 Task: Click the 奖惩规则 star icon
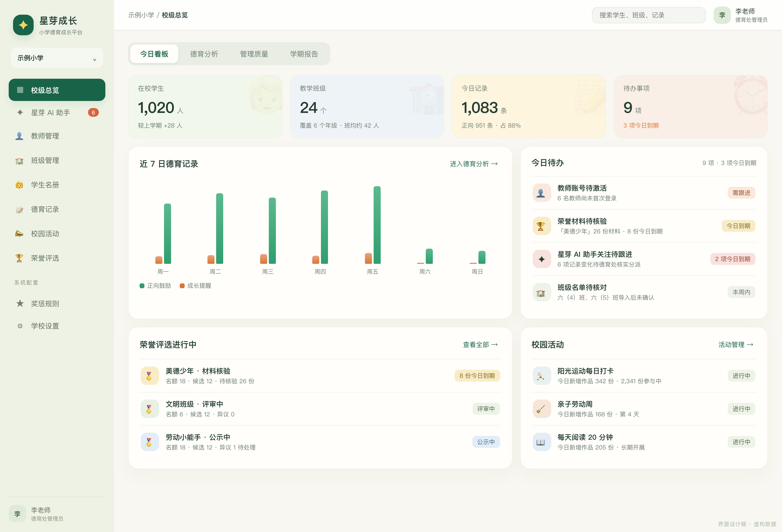(20, 303)
